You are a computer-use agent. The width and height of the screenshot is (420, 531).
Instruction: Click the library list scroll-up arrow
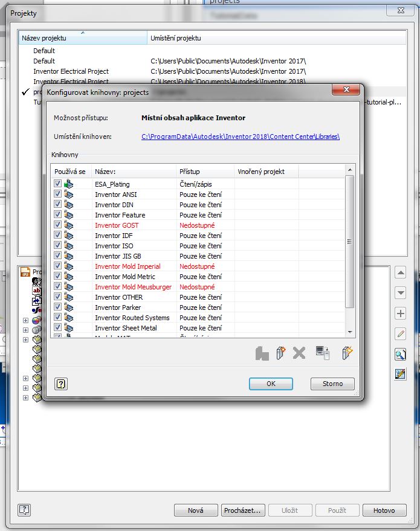pyautogui.click(x=350, y=170)
